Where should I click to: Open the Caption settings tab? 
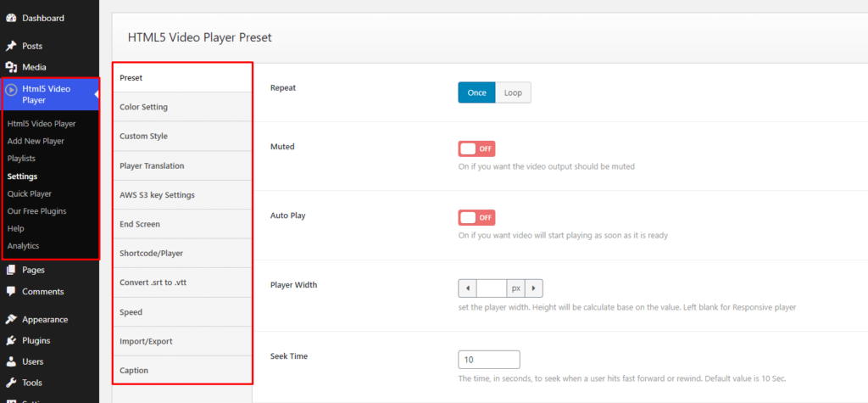[x=182, y=370]
